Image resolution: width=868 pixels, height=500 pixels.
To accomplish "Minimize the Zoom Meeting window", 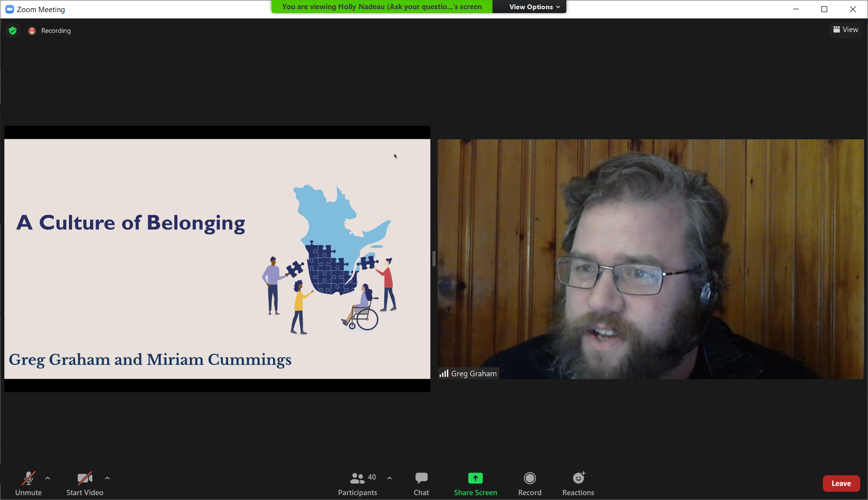I will (x=796, y=9).
